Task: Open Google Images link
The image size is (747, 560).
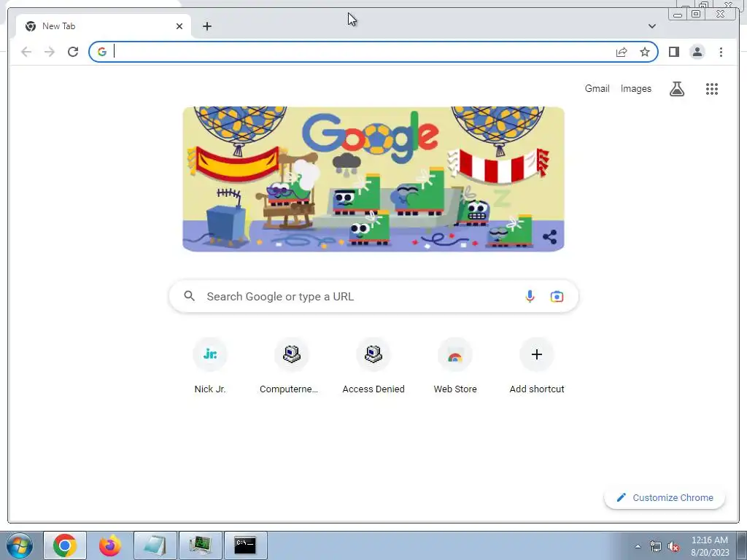Action: pos(635,88)
